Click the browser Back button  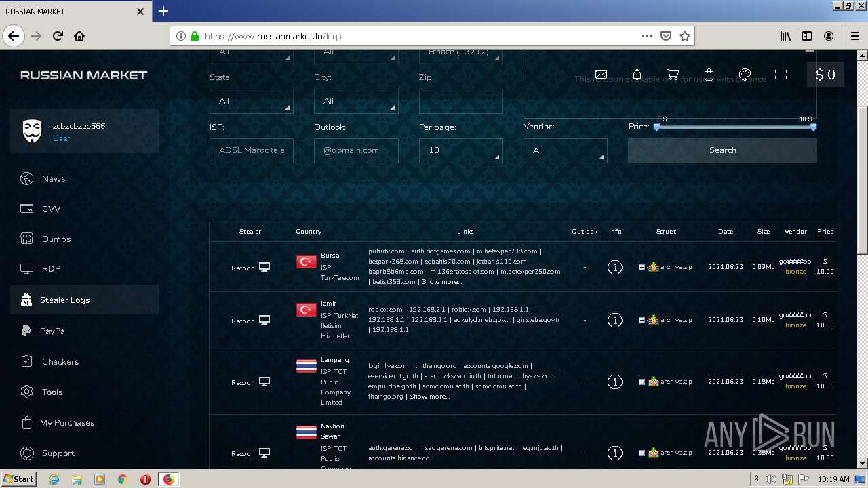click(x=14, y=36)
